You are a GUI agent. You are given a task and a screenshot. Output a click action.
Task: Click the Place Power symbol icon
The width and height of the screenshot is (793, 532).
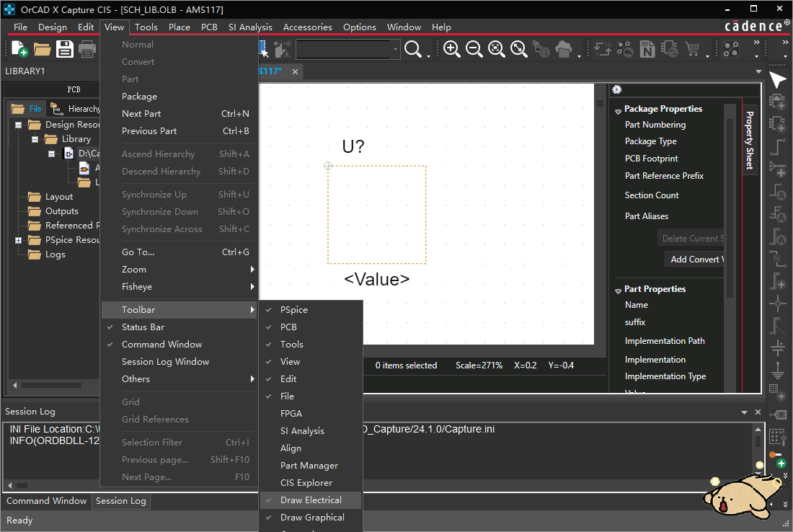(777, 347)
